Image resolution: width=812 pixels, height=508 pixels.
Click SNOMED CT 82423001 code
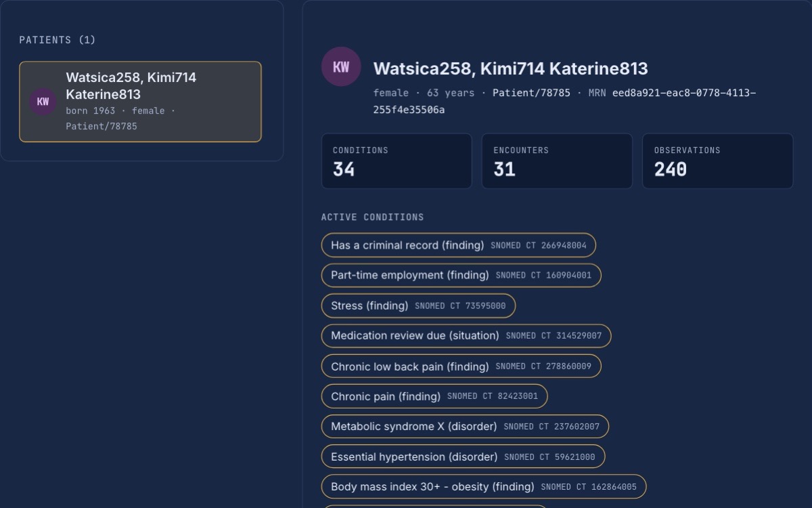[x=493, y=396]
